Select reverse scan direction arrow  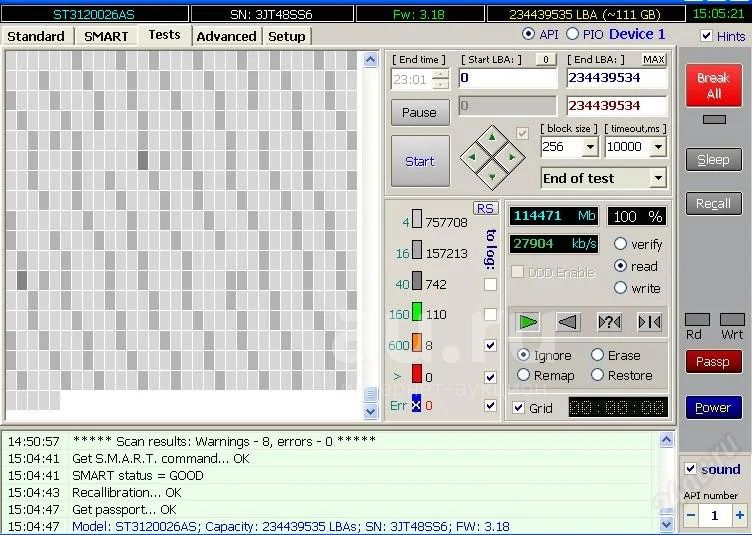click(x=568, y=322)
